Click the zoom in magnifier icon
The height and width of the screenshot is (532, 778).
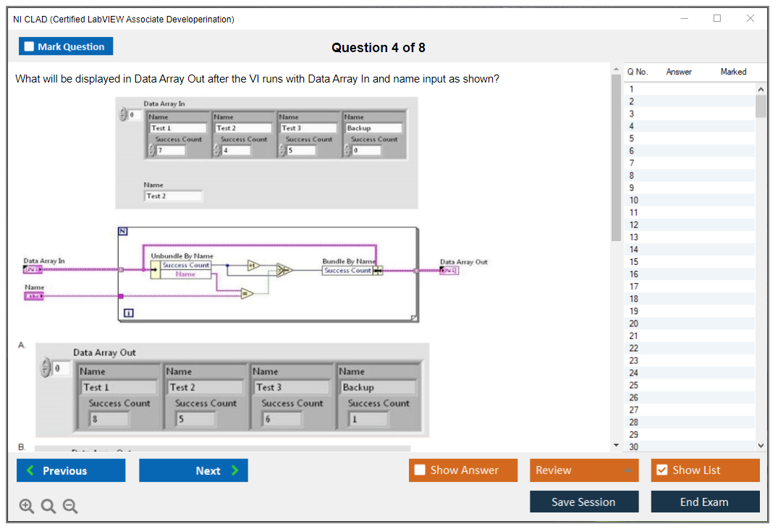tap(27, 507)
